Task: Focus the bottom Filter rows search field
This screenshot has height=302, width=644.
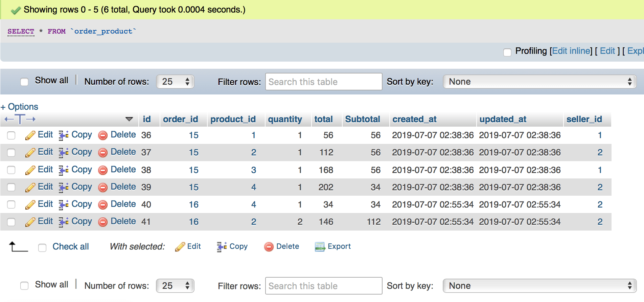Action: (x=324, y=286)
